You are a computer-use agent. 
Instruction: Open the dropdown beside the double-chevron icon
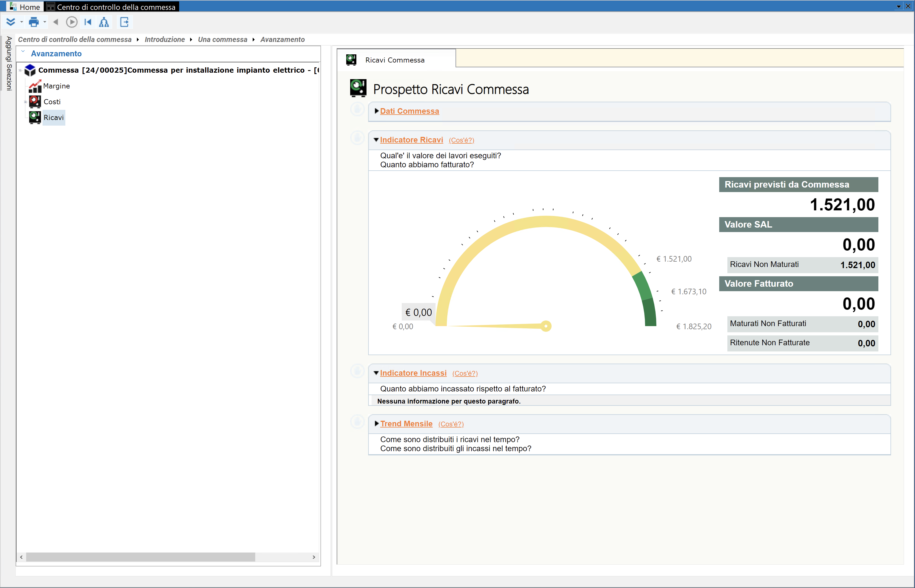[x=21, y=22]
